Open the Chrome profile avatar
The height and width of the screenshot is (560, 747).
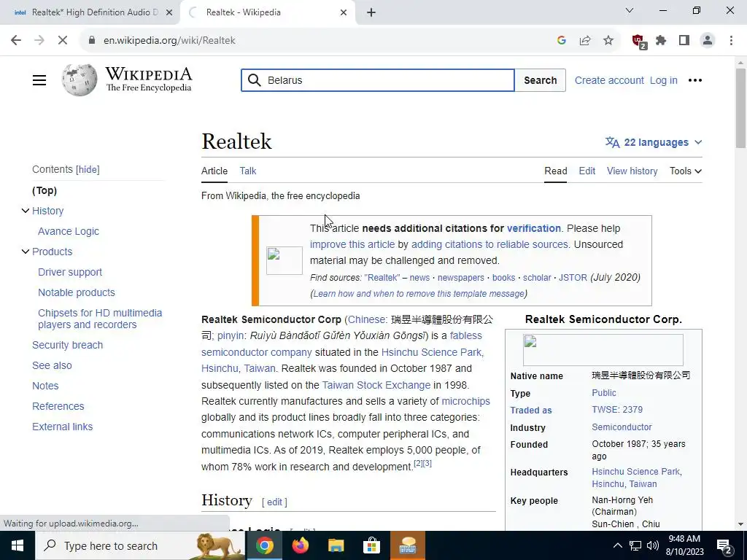708,41
